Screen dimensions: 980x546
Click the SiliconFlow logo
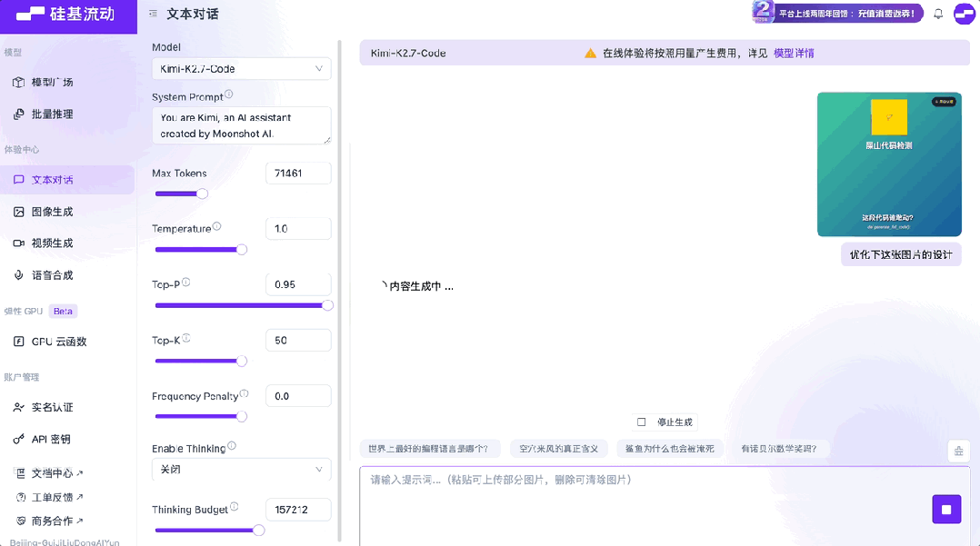[65, 14]
